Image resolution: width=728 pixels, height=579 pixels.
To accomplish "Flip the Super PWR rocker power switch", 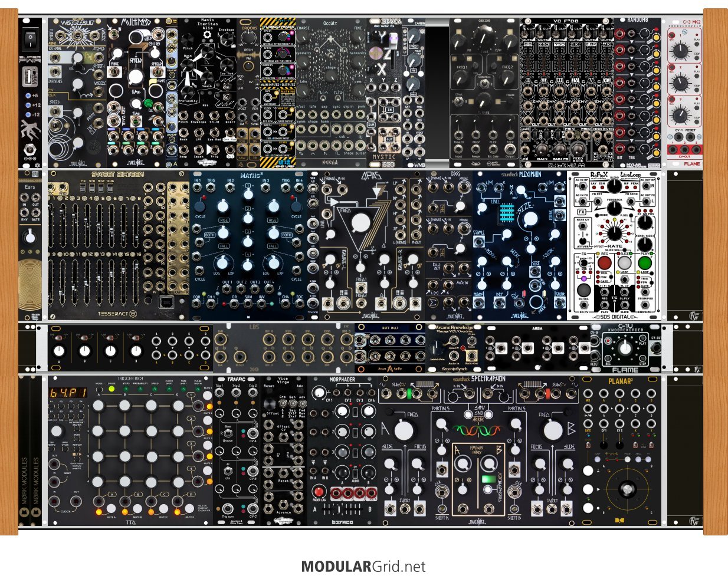I will (x=30, y=40).
